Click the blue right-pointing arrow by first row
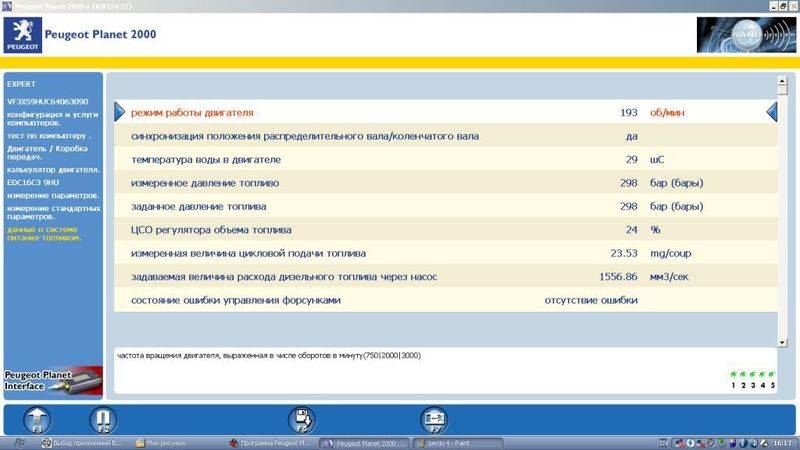The image size is (800, 450). (x=120, y=112)
